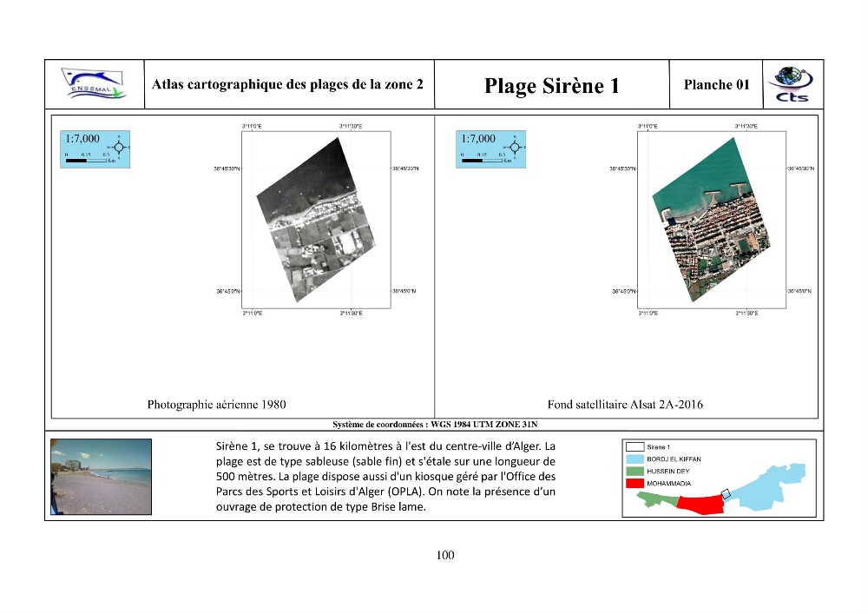Image resolution: width=868 pixels, height=614 pixels.
Task: Click the page number '100'
Action: [x=445, y=555]
